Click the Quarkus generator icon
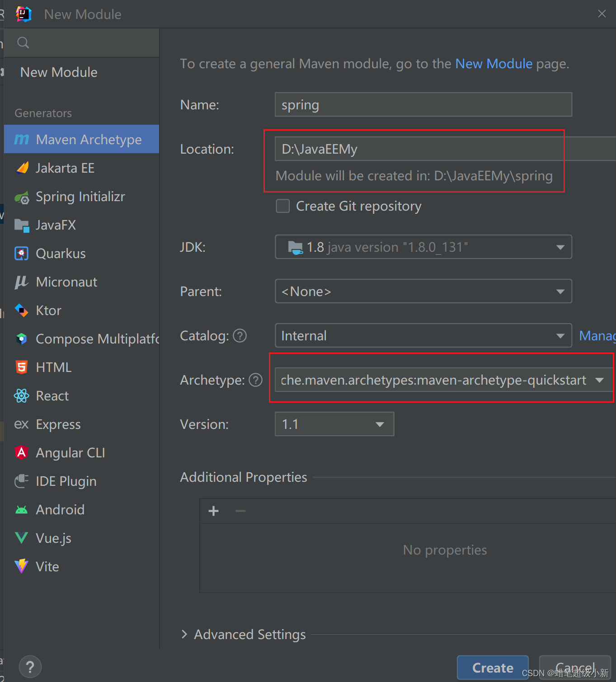Viewport: 616px width, 682px height. coord(22,254)
